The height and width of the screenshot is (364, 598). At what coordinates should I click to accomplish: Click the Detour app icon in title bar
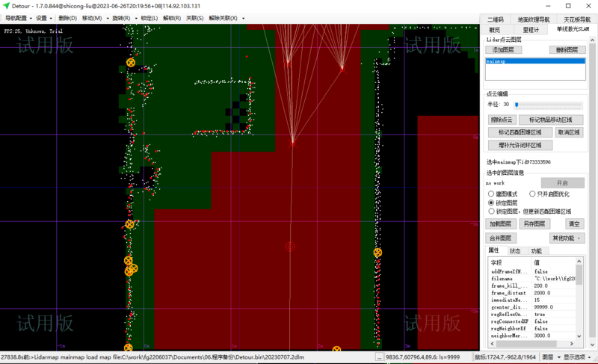pos(6,6)
